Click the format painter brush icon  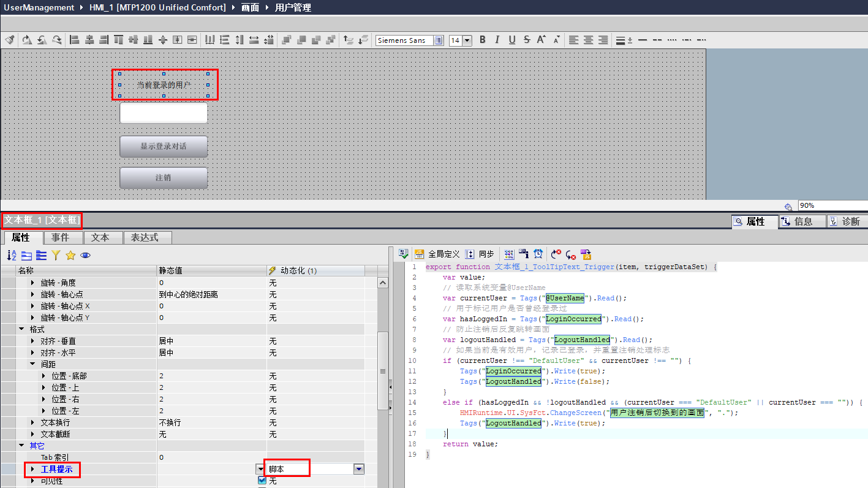pyautogui.click(x=10, y=40)
